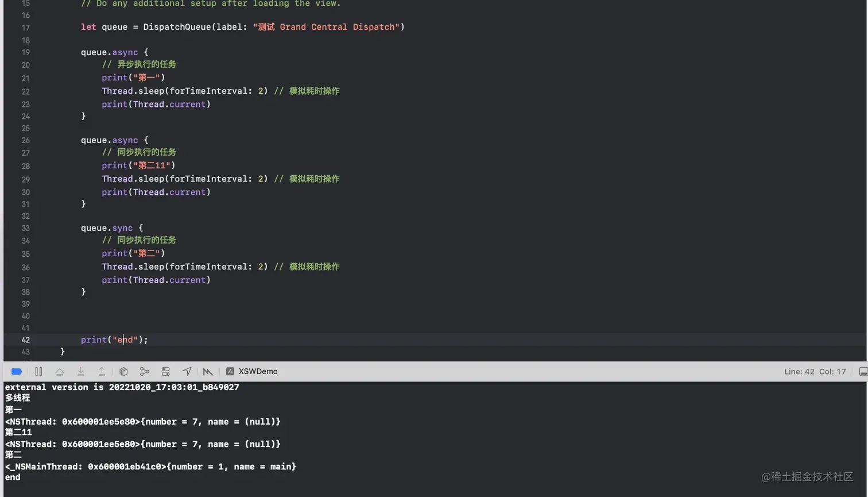Click queue.sync on line 33
868x497 pixels.
click(x=107, y=228)
